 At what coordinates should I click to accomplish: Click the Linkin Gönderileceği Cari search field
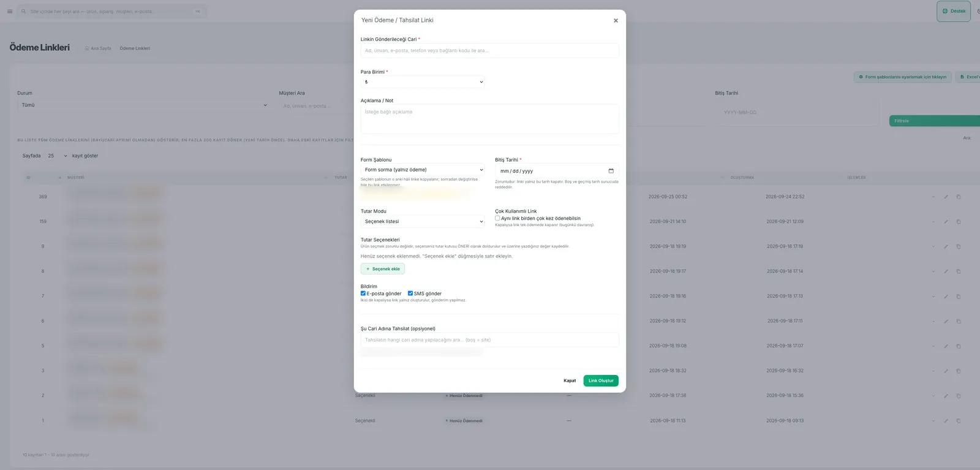[490, 51]
